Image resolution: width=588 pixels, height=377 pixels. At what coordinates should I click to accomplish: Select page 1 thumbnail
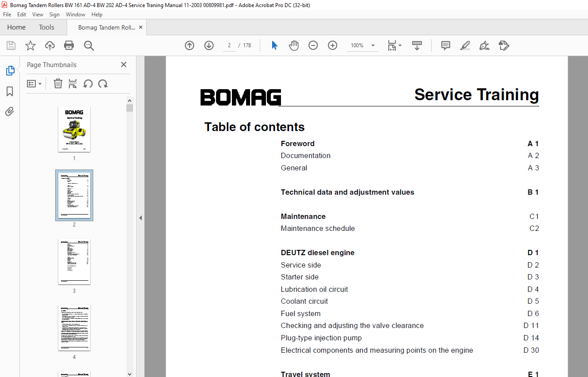point(74,129)
